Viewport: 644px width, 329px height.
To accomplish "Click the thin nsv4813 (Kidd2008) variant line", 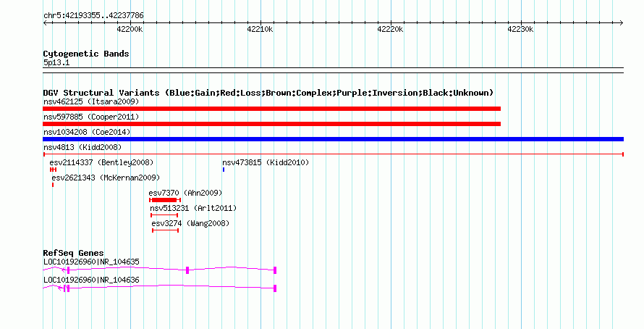I will [x=333, y=154].
